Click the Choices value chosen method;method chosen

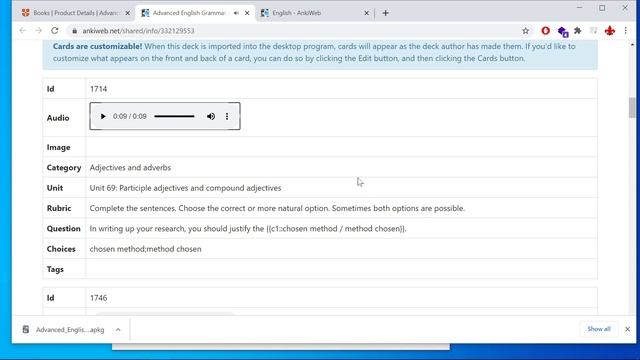point(145,249)
